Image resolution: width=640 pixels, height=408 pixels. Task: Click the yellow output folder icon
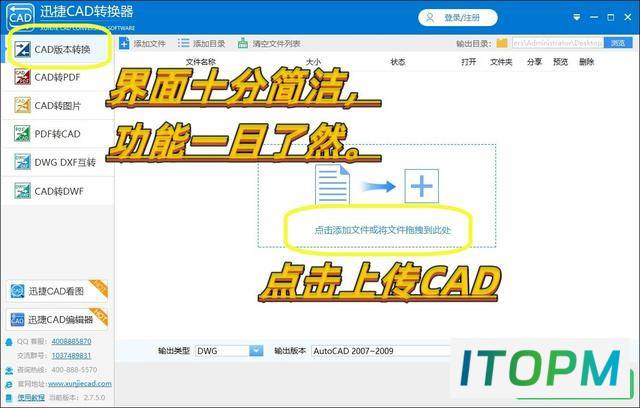tap(502, 43)
